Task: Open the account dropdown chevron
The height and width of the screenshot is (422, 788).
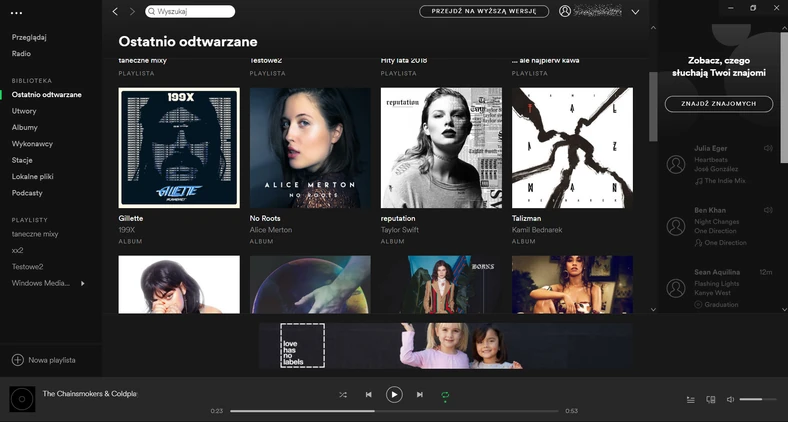Action: click(x=635, y=12)
